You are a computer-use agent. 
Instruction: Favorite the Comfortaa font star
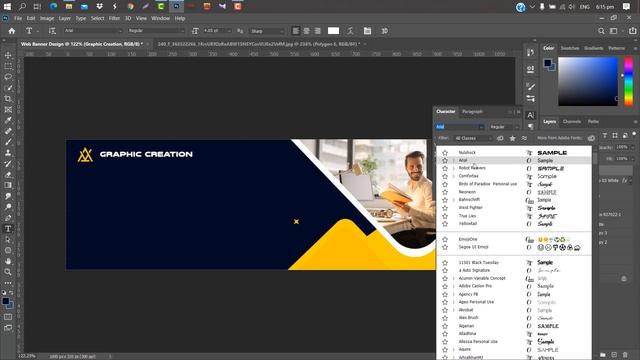445,176
